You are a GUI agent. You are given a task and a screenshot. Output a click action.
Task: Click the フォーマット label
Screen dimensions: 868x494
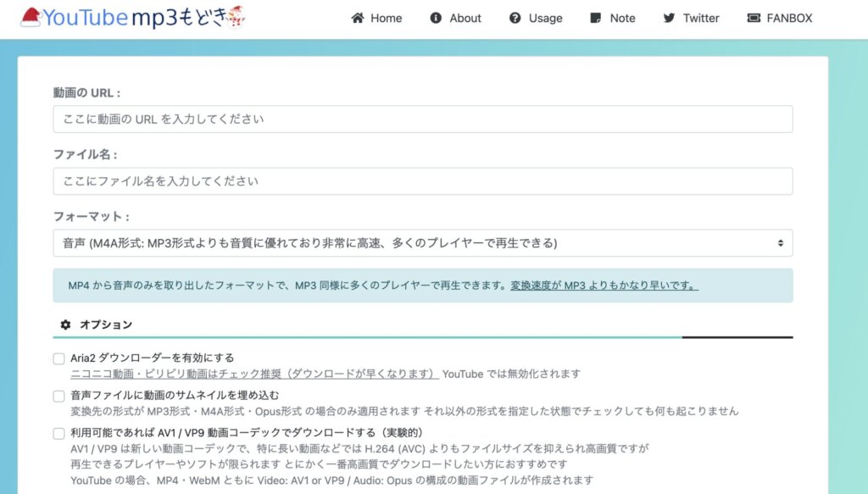[x=92, y=216]
